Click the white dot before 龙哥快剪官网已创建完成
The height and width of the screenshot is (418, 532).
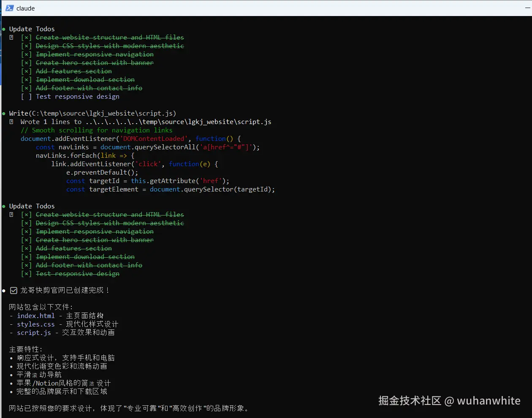click(x=4, y=291)
